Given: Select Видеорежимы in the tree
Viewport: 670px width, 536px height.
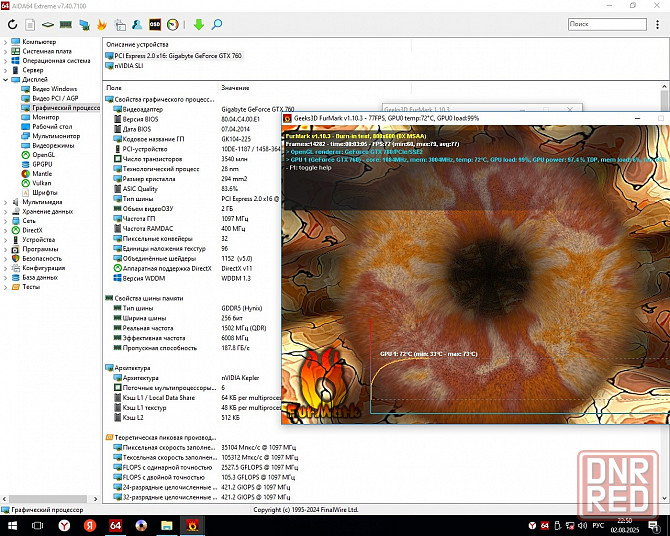Looking at the screenshot, I should [x=53, y=145].
